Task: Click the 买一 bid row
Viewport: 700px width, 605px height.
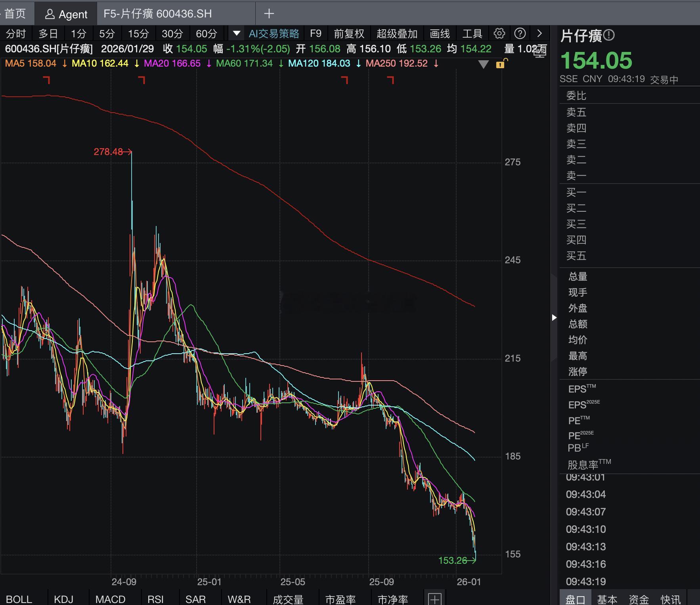Action: (629, 192)
